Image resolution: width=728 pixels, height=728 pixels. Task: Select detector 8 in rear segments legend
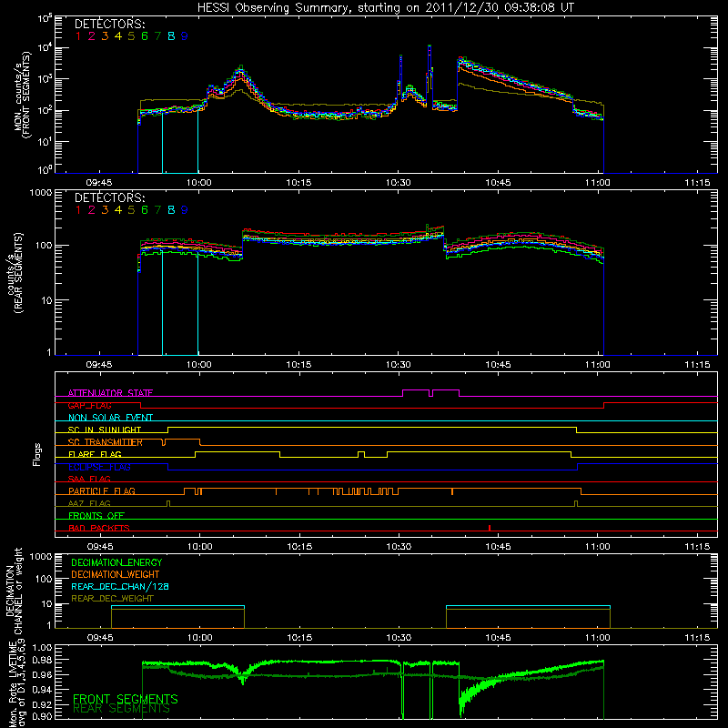[x=171, y=210]
